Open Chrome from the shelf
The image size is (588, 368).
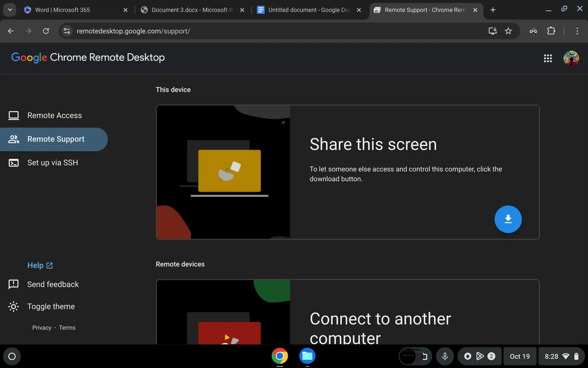coord(280,356)
